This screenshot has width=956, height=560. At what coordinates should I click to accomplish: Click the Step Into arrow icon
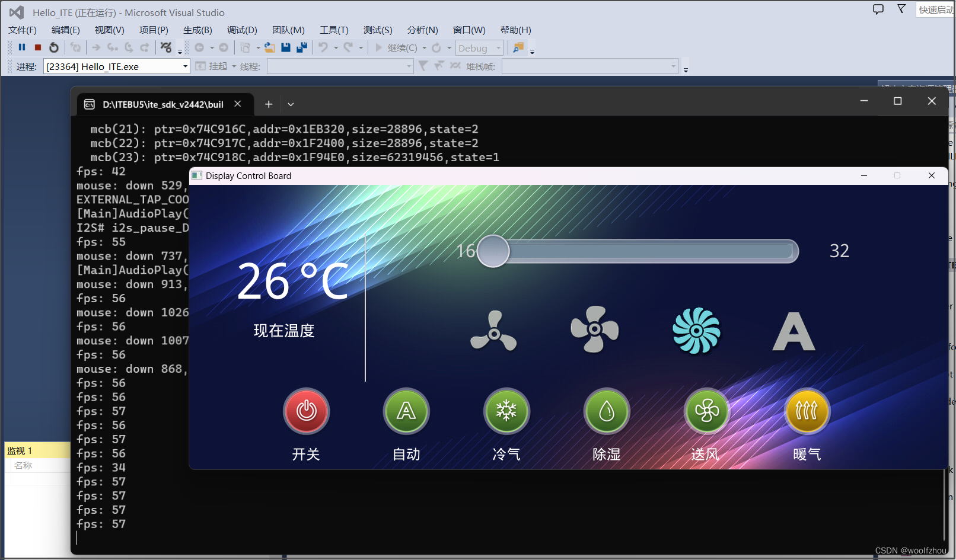click(96, 47)
